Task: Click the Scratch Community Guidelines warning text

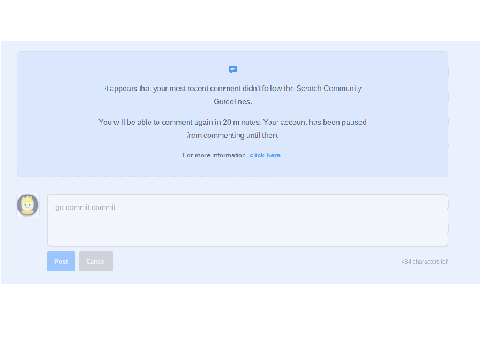Action: (x=233, y=95)
